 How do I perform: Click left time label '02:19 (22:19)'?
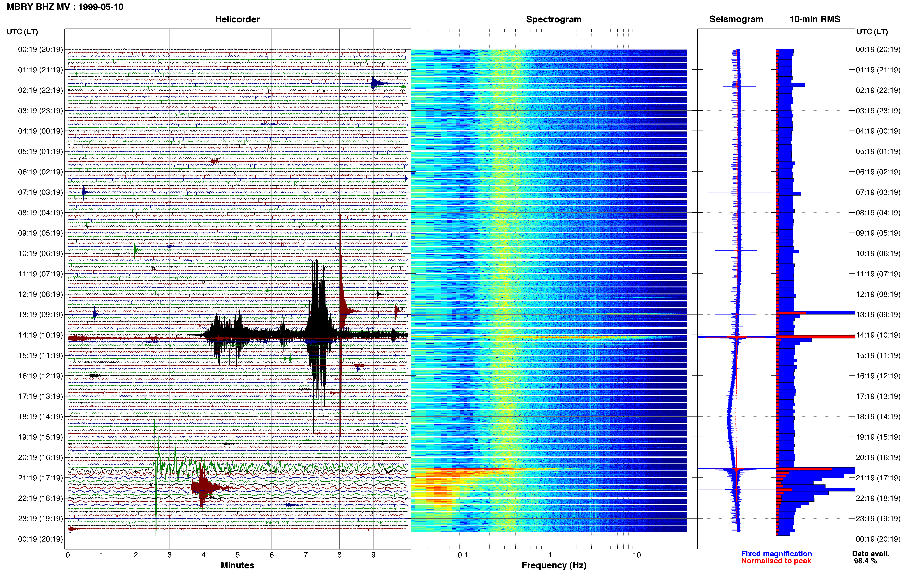[x=41, y=90]
